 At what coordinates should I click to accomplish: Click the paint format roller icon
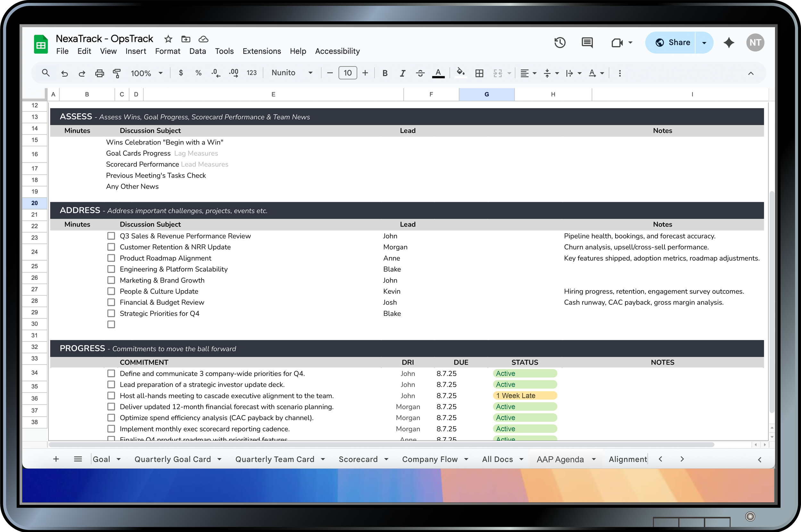[117, 73]
